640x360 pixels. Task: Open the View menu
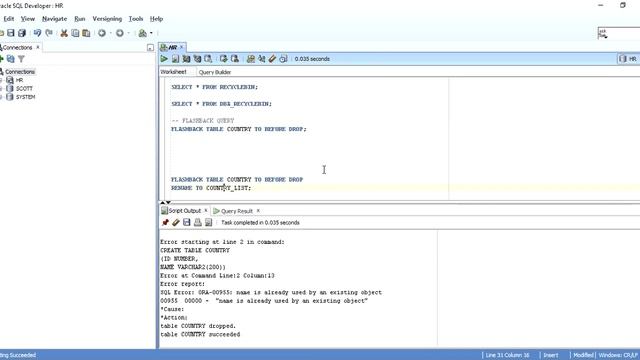[28, 19]
